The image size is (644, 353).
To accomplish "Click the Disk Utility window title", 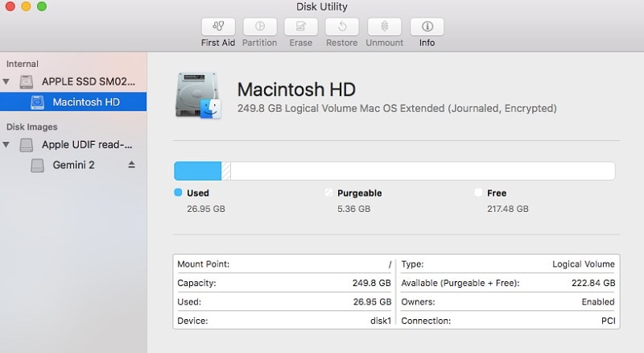I will (x=321, y=6).
